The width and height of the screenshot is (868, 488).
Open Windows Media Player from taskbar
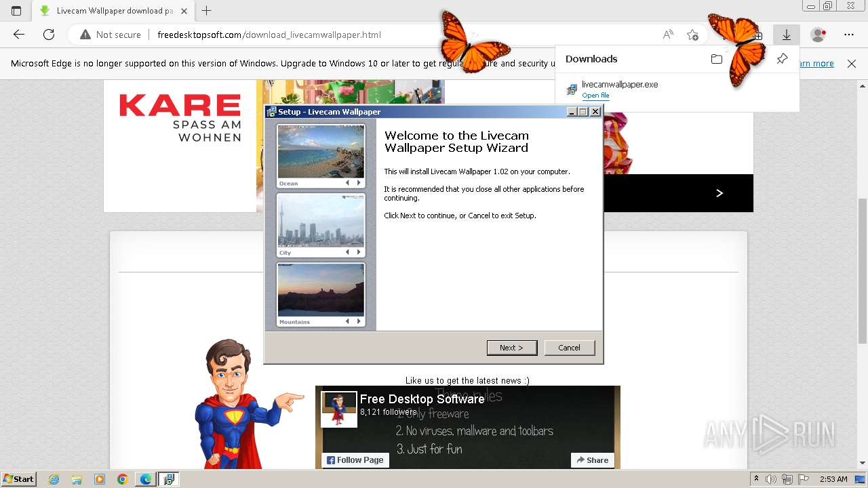[100, 479]
